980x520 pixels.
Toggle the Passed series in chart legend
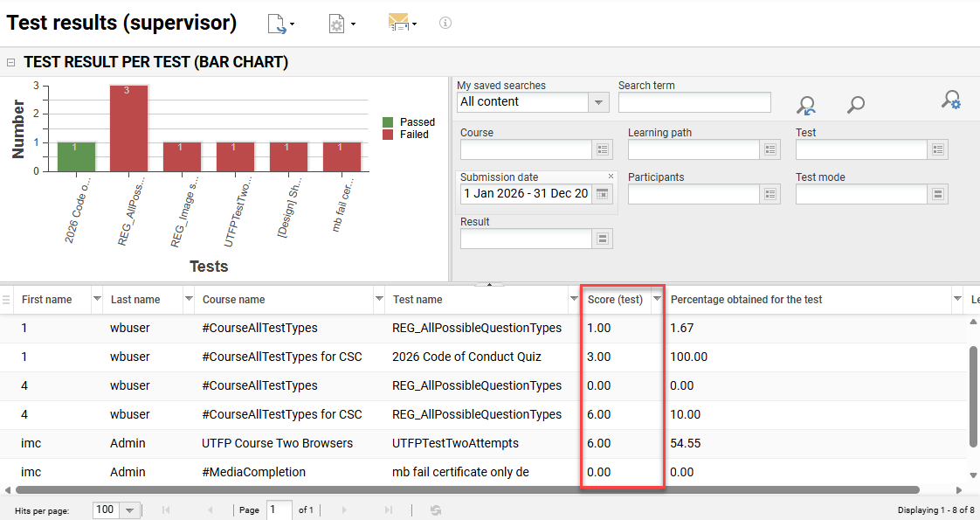[x=409, y=121]
